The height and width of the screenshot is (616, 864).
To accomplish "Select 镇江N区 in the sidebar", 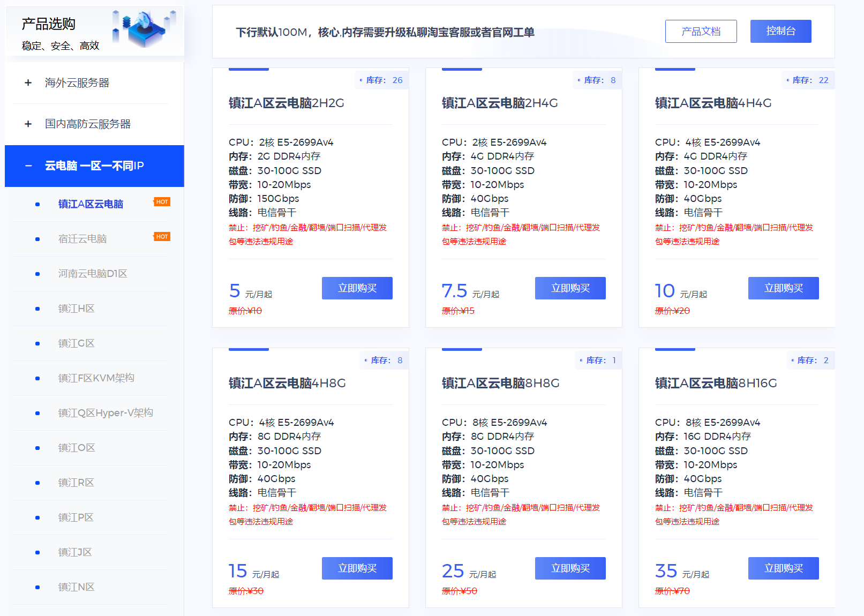I will click(76, 587).
